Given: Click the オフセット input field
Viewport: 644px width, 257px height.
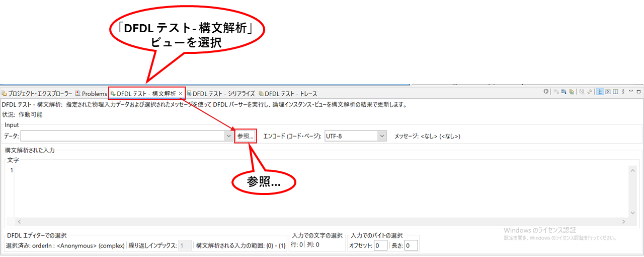Looking at the screenshot, I should click(381, 245).
